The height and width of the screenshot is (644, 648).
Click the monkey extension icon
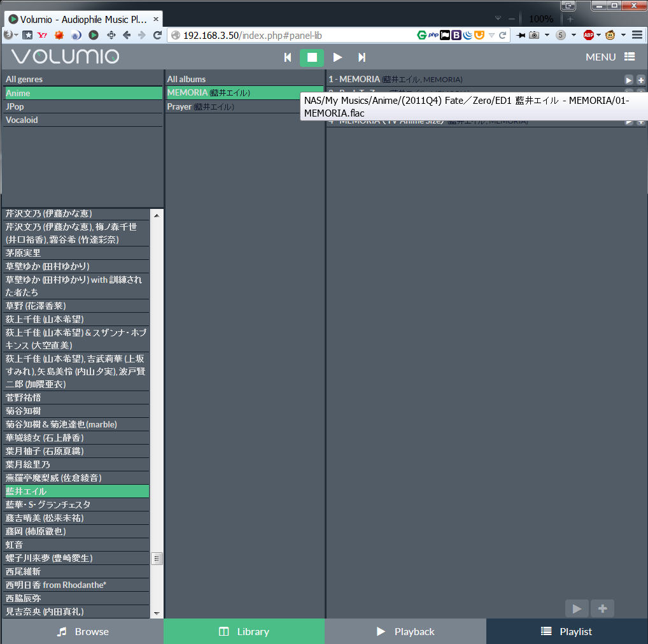pos(610,35)
